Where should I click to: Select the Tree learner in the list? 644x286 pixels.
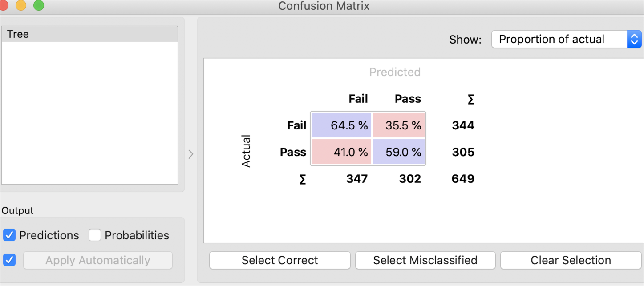point(89,34)
